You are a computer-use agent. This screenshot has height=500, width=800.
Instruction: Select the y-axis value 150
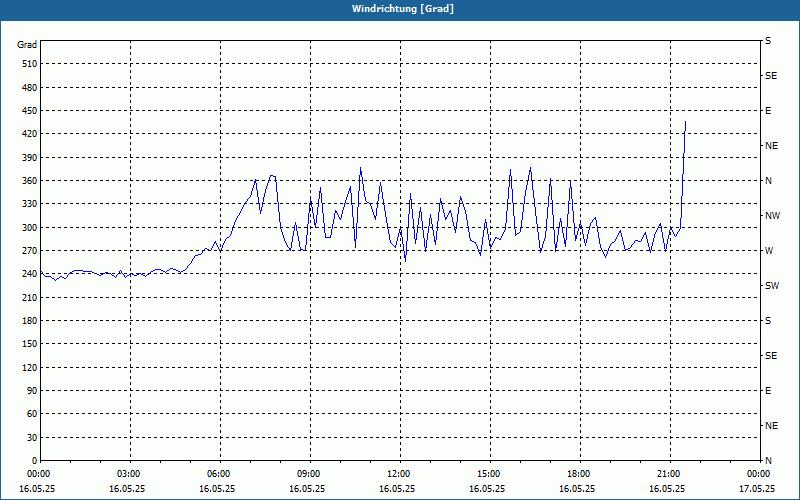coord(30,344)
